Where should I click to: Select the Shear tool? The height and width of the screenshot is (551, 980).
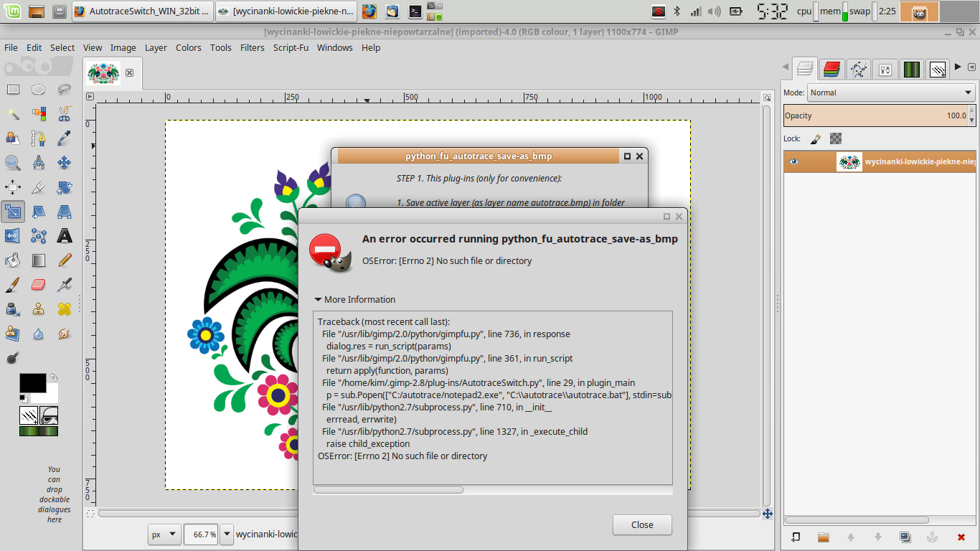tap(39, 212)
